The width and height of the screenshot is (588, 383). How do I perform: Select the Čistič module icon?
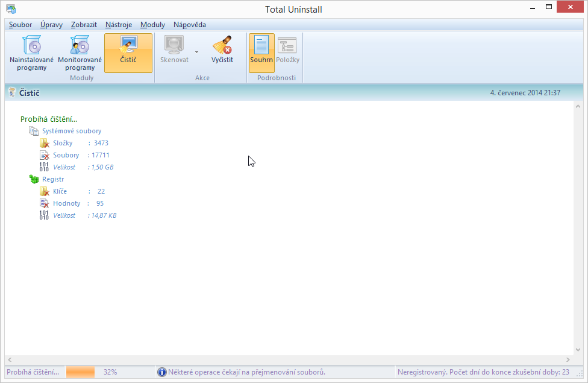128,52
